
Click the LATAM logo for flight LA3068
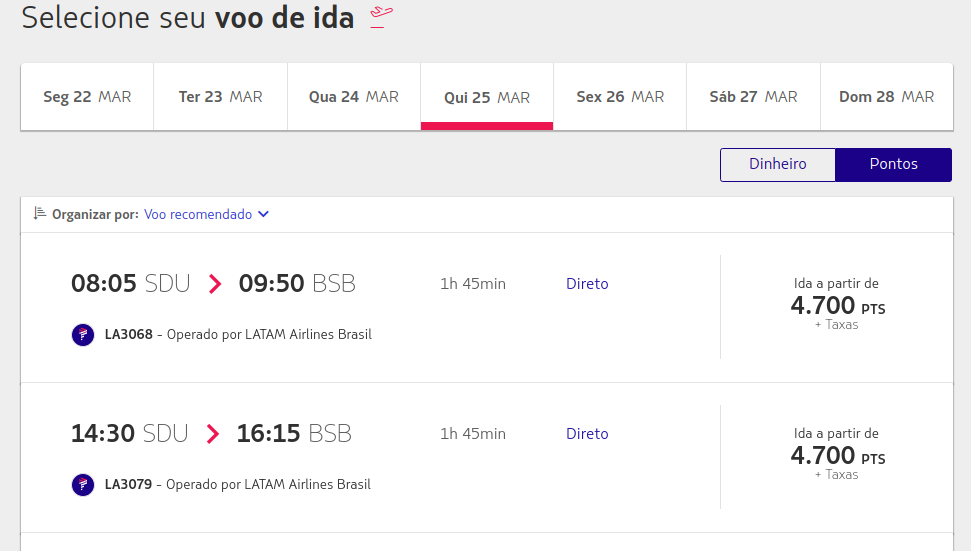[x=83, y=335]
